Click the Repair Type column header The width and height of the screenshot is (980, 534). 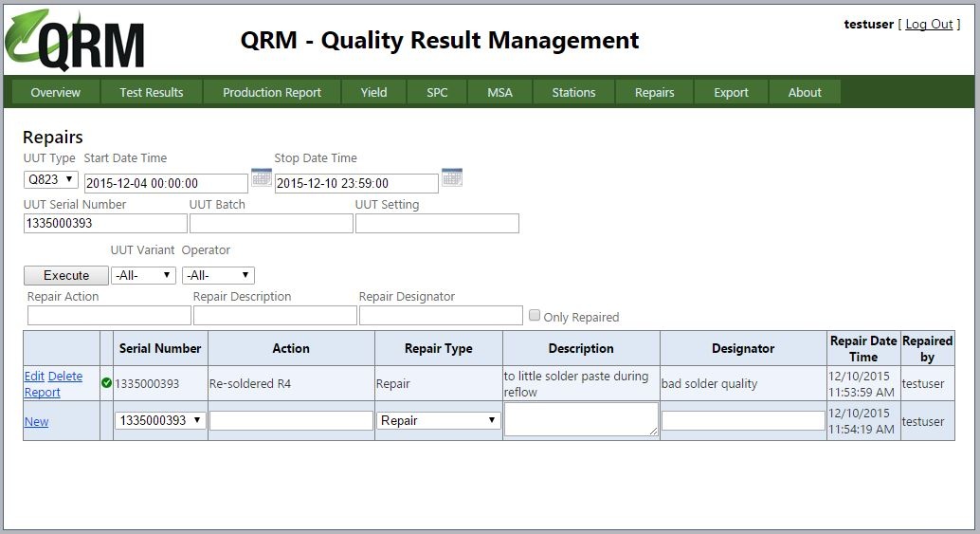(x=438, y=348)
